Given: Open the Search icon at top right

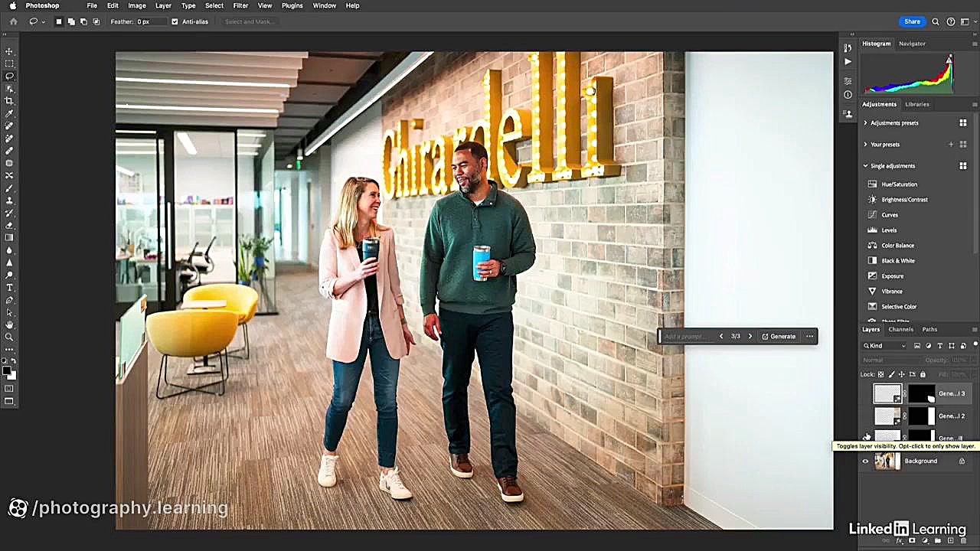Looking at the screenshot, I should (x=936, y=21).
